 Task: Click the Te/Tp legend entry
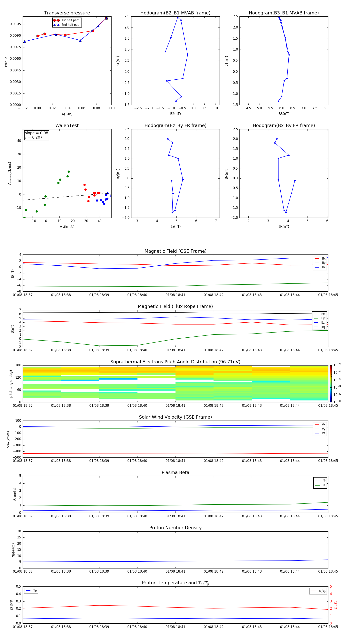coord(318,591)
